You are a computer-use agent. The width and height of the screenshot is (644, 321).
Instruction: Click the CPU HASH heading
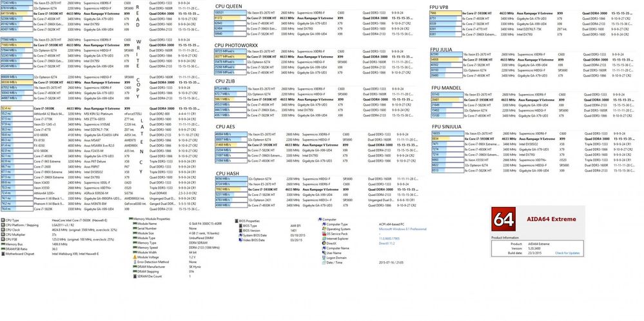click(227, 173)
